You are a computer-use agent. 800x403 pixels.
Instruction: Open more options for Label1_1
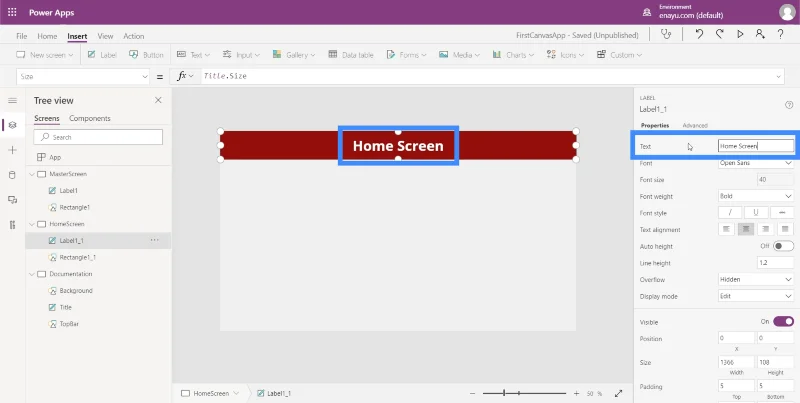pos(155,240)
